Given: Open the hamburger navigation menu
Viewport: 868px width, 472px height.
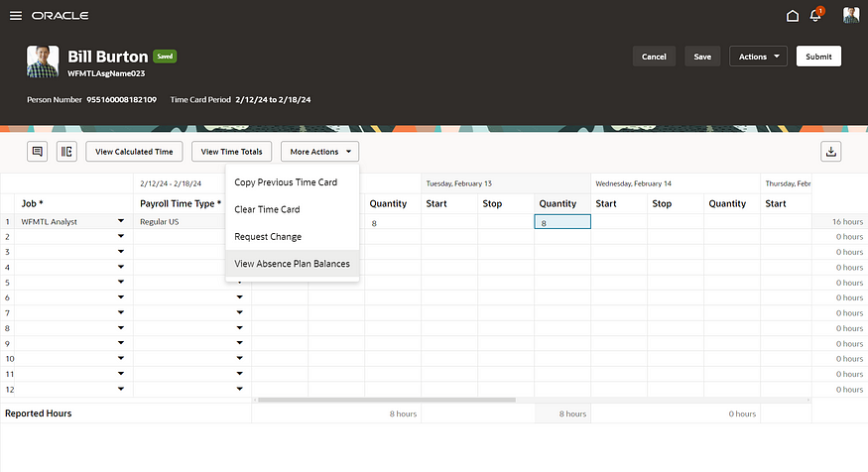Looking at the screenshot, I should tap(15, 16).
